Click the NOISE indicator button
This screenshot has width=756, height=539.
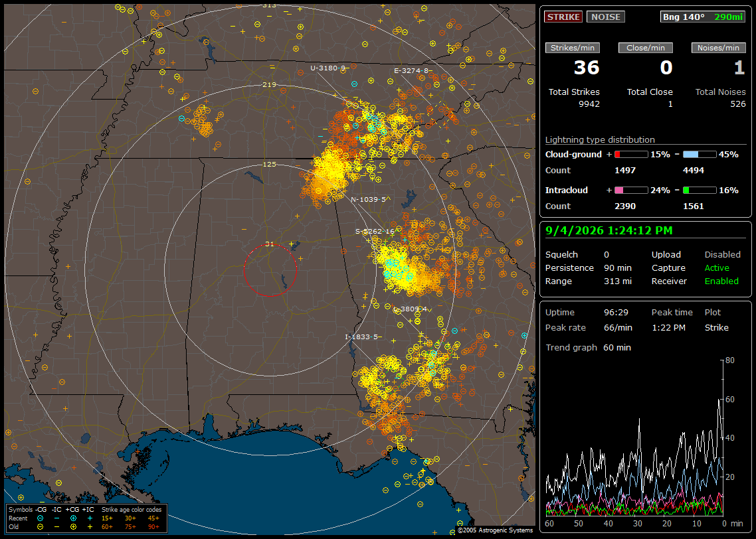point(606,17)
